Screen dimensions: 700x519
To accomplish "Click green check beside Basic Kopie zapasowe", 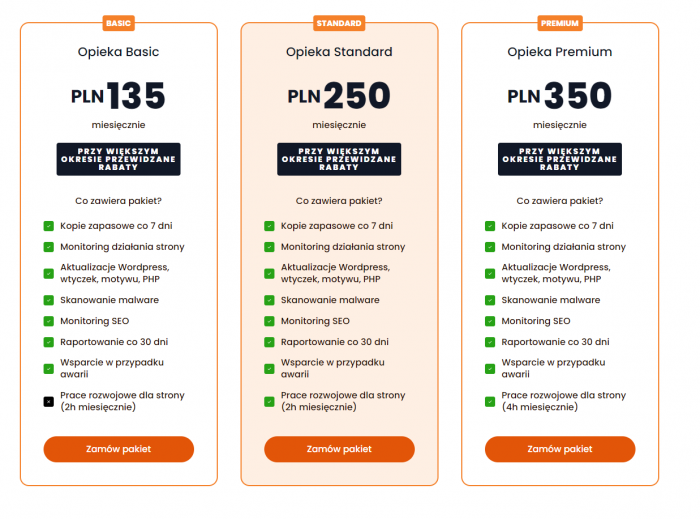I will pos(48,226).
